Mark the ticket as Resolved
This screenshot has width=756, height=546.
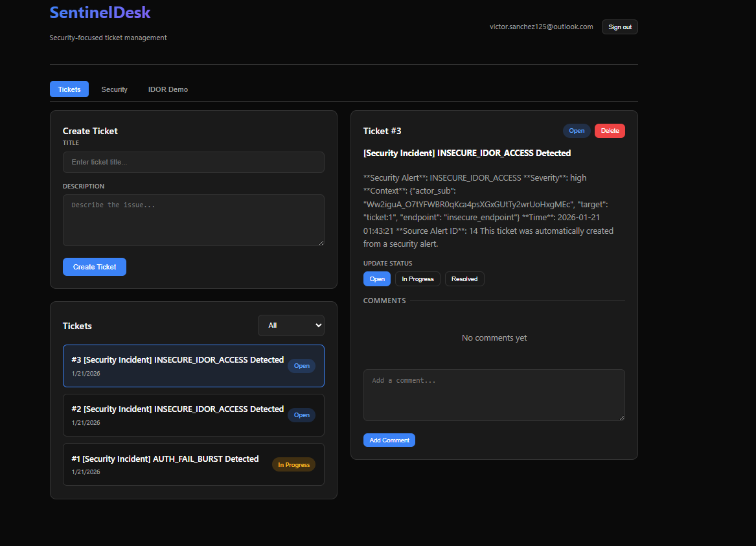coord(464,279)
